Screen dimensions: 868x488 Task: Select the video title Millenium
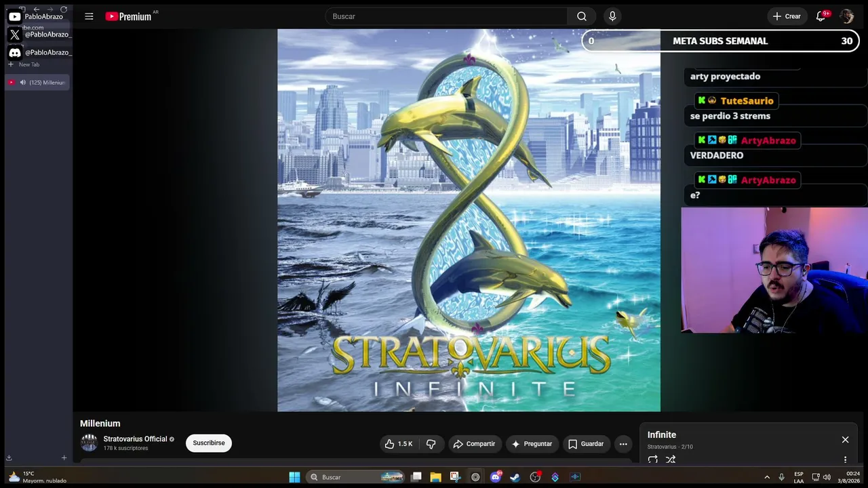pos(100,424)
